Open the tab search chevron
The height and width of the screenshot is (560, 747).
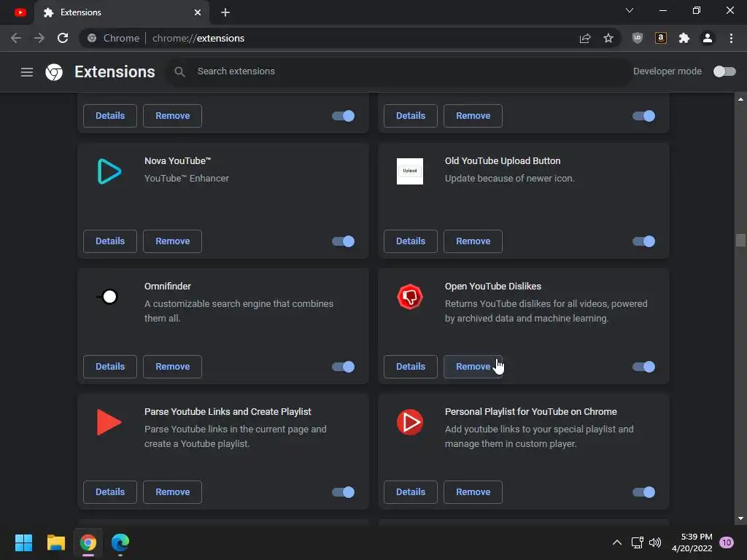click(x=630, y=10)
